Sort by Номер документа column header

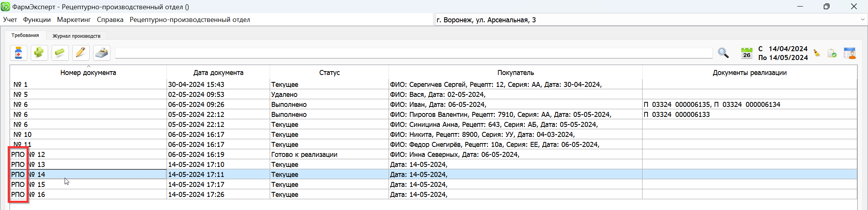(88, 73)
